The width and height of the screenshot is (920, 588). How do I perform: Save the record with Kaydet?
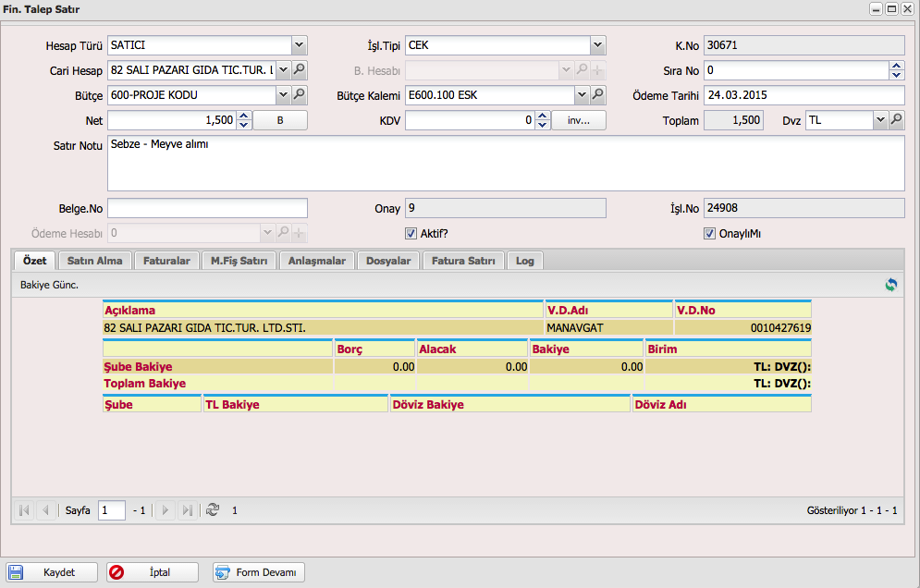pos(52,572)
